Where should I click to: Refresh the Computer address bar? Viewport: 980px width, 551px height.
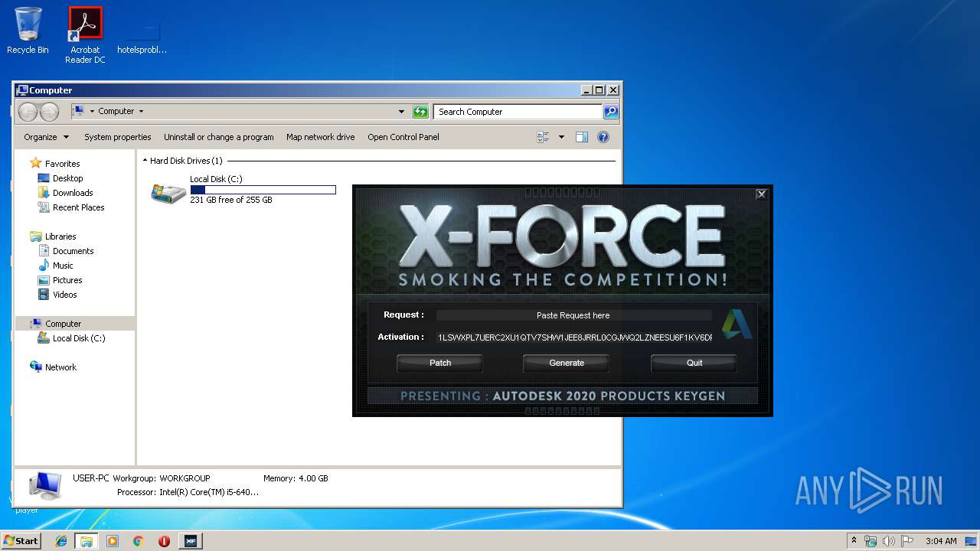click(420, 112)
